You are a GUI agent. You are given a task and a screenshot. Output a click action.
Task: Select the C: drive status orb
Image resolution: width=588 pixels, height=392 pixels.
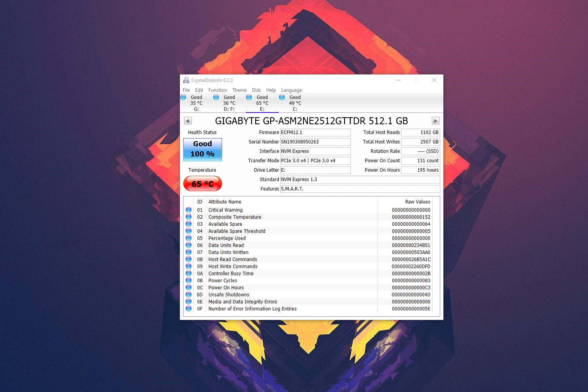(282, 97)
